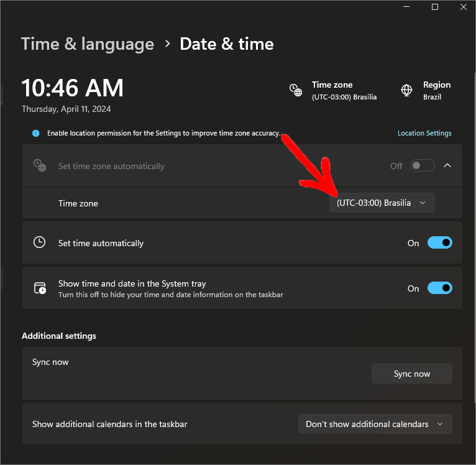Image resolution: width=476 pixels, height=465 pixels.
Task: Open the additional calendars dropdown
Action: pyautogui.click(x=375, y=424)
